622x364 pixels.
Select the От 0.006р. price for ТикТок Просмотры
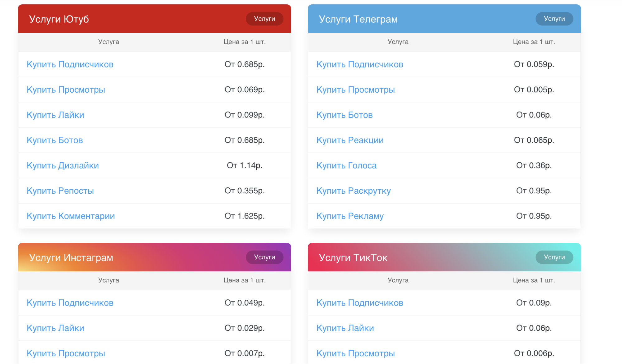[x=534, y=353]
